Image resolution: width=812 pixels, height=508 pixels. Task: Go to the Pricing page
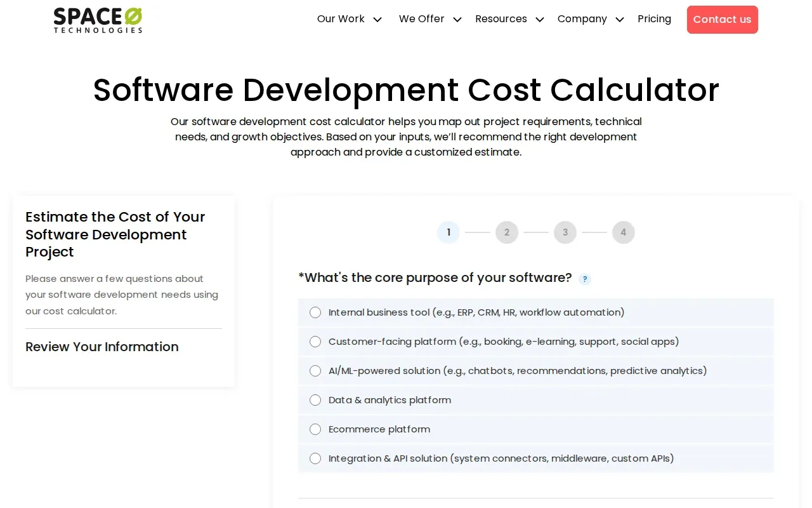pyautogui.click(x=654, y=19)
